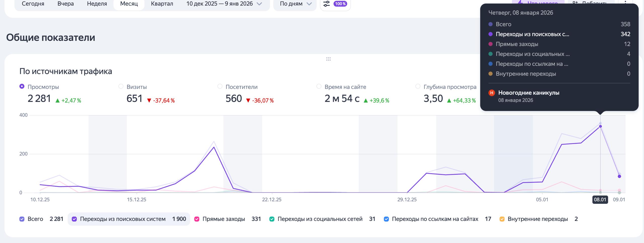The image size is (644, 243).
Task: Select the Посетители metric radio button
Action: [x=220, y=86]
